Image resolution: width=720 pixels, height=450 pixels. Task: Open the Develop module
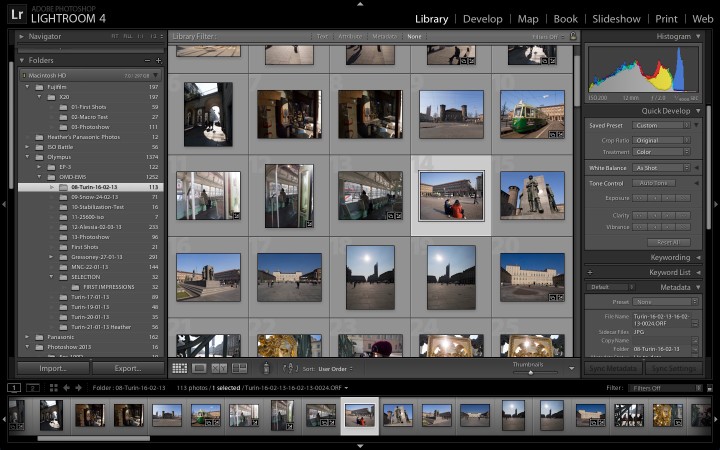[482, 19]
